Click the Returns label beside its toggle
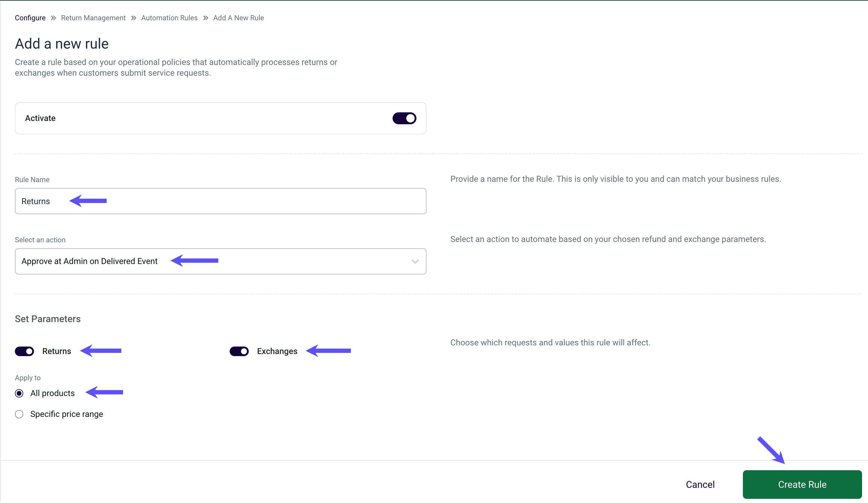868x503 pixels. click(57, 351)
